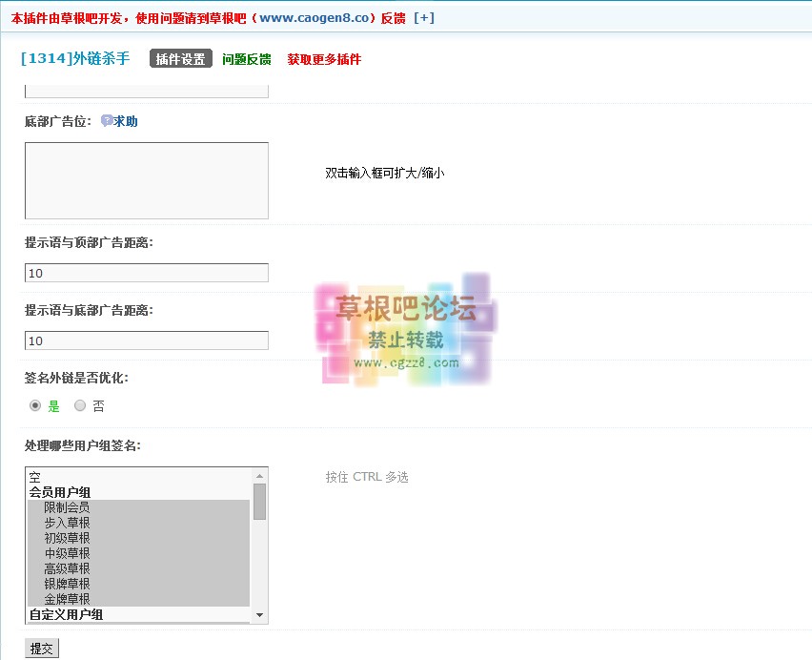Open the 获取更多插件 link
The image size is (812, 660).
pyautogui.click(x=324, y=59)
